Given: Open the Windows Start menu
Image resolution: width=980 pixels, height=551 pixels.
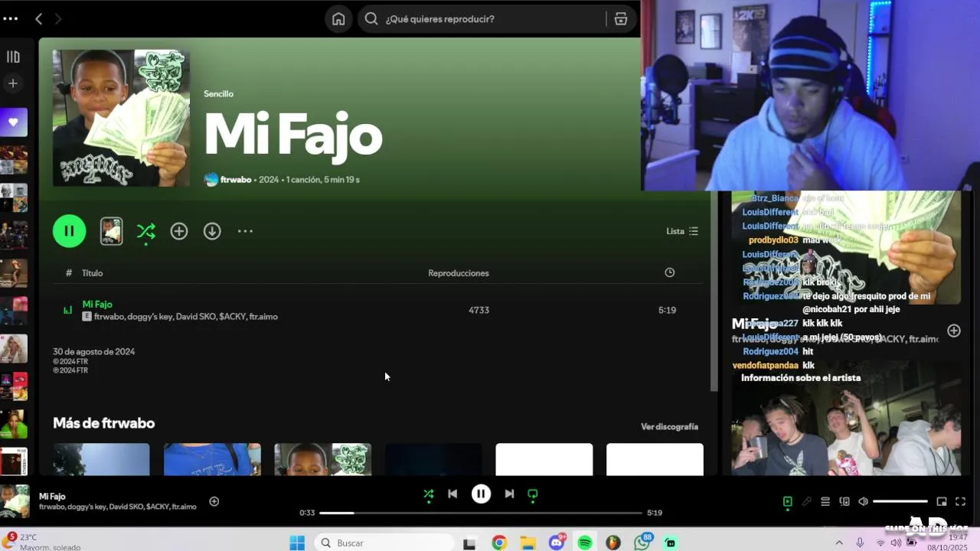Looking at the screenshot, I should point(297,543).
